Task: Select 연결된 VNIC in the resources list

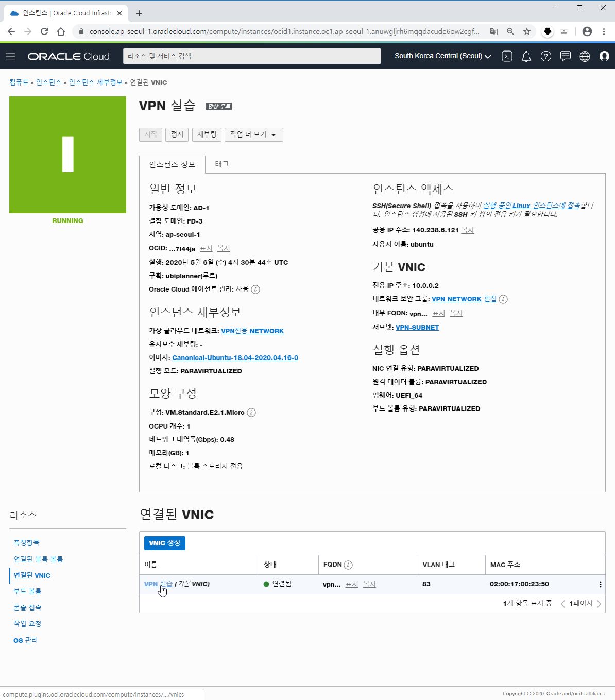Action: click(32, 576)
